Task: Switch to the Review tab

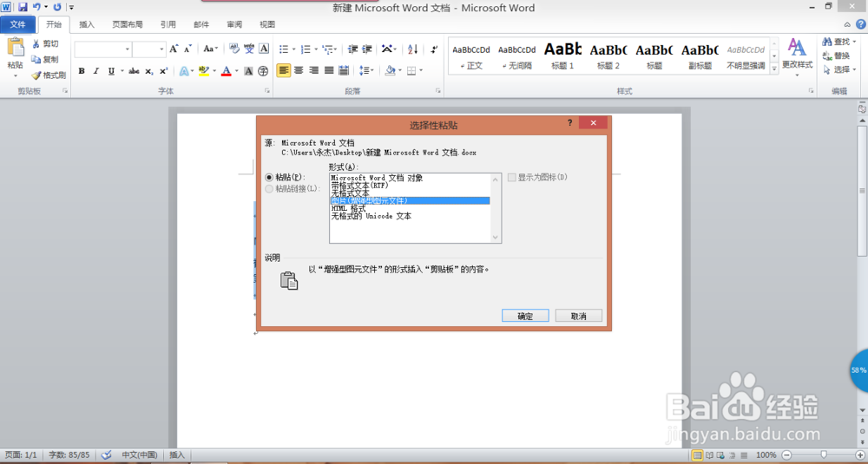Action: pos(234,24)
